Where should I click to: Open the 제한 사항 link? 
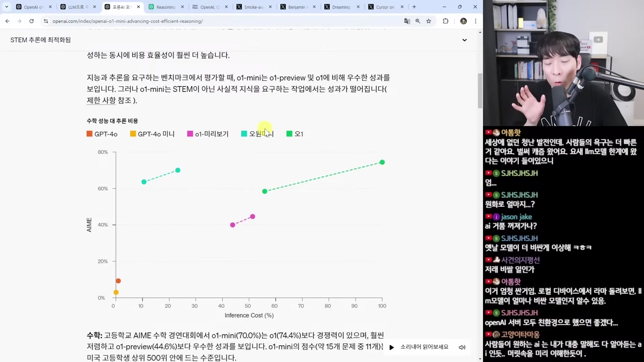click(x=101, y=101)
